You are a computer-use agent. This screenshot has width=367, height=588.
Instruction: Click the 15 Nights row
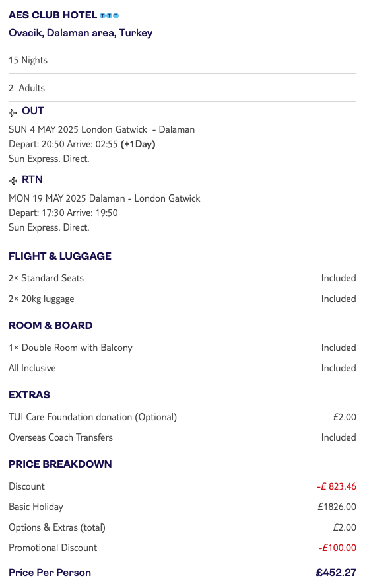[x=182, y=60]
